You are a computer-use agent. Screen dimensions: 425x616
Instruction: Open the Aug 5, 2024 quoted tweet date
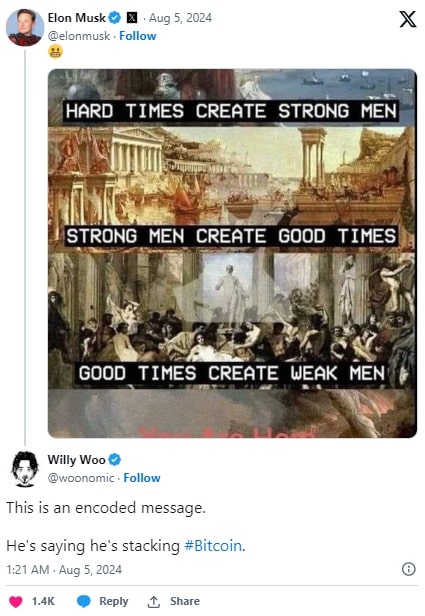180,18
